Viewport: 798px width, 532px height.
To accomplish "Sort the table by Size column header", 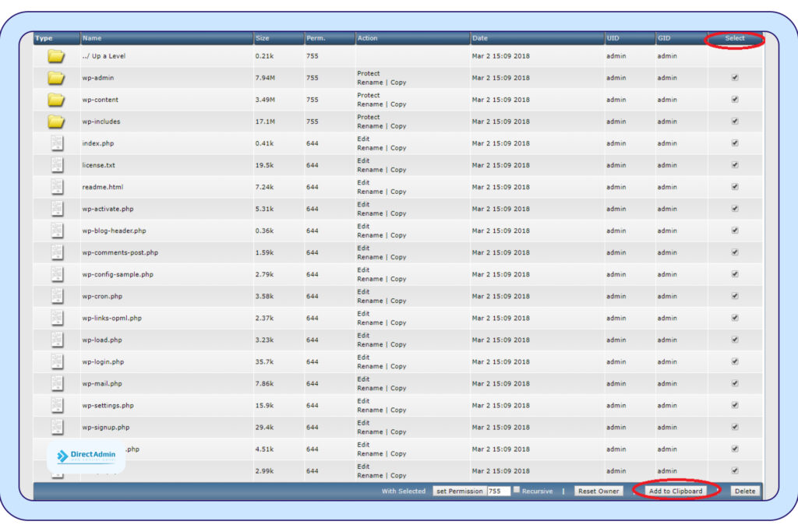I will (x=263, y=38).
